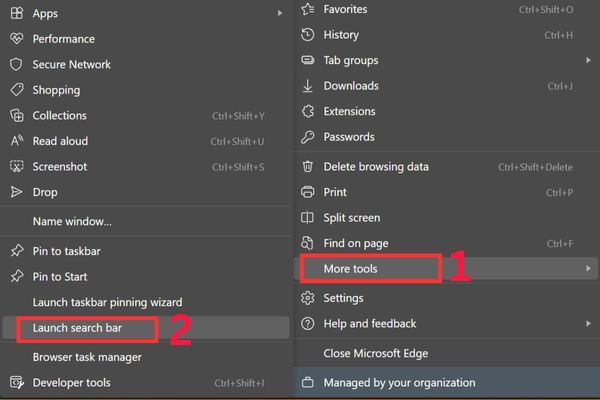Open Developer tools entry
The image size is (600, 400).
pos(72,382)
